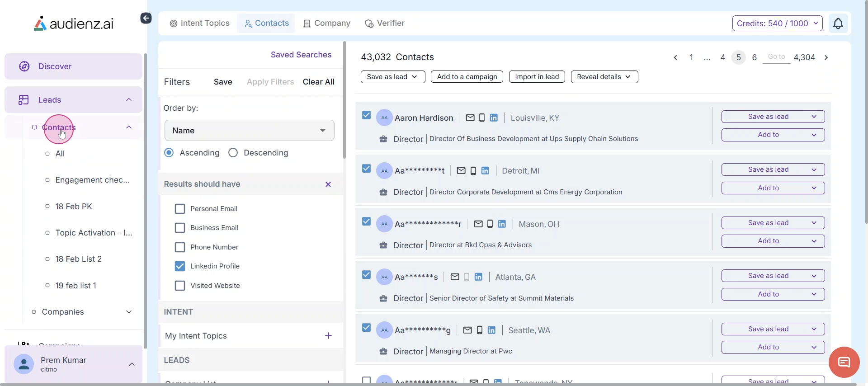
Task: Click Prem Kumar's profile avatar
Action: [24, 364]
